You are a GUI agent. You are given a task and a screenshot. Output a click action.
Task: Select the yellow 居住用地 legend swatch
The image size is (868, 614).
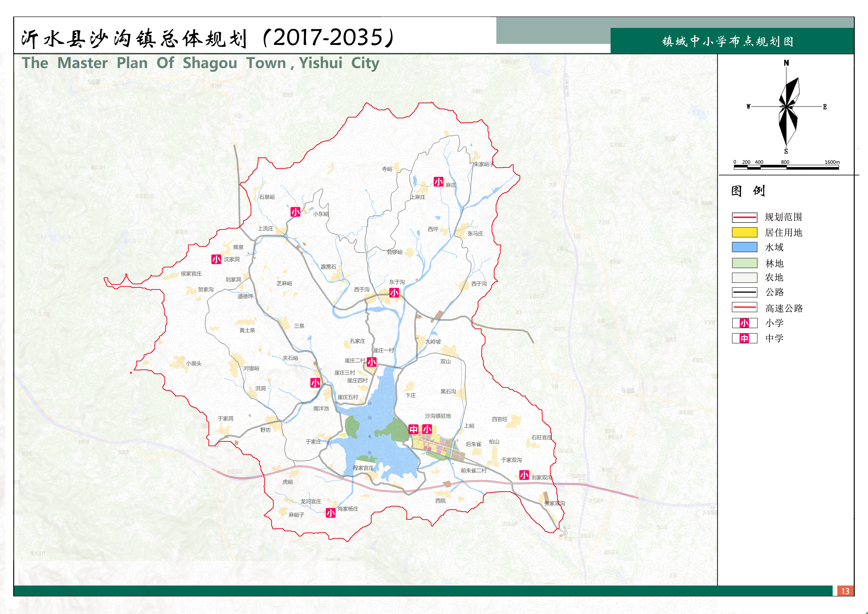coord(745,232)
